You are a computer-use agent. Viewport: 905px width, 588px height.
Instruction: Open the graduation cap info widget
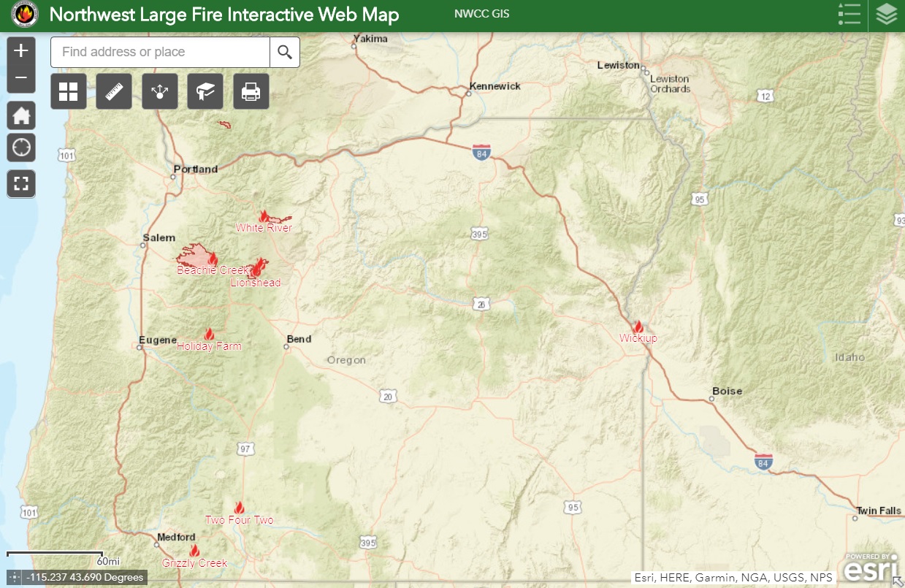[x=205, y=91]
